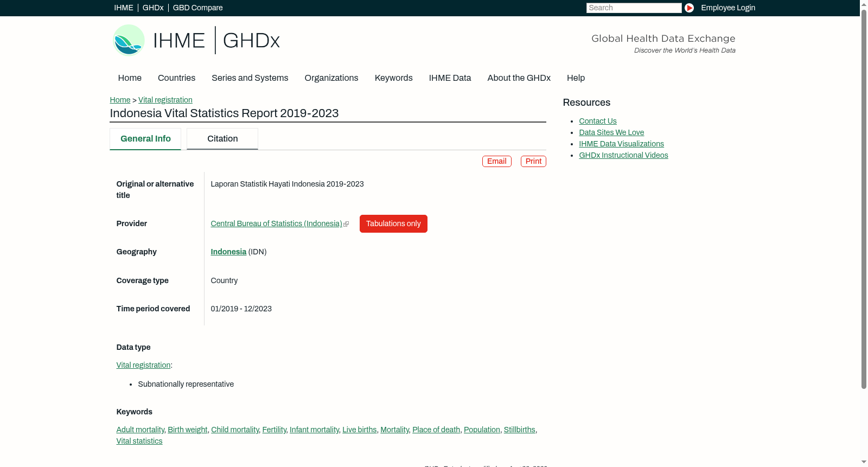Open the Infant mortality keyword
The width and height of the screenshot is (868, 467).
(x=314, y=430)
